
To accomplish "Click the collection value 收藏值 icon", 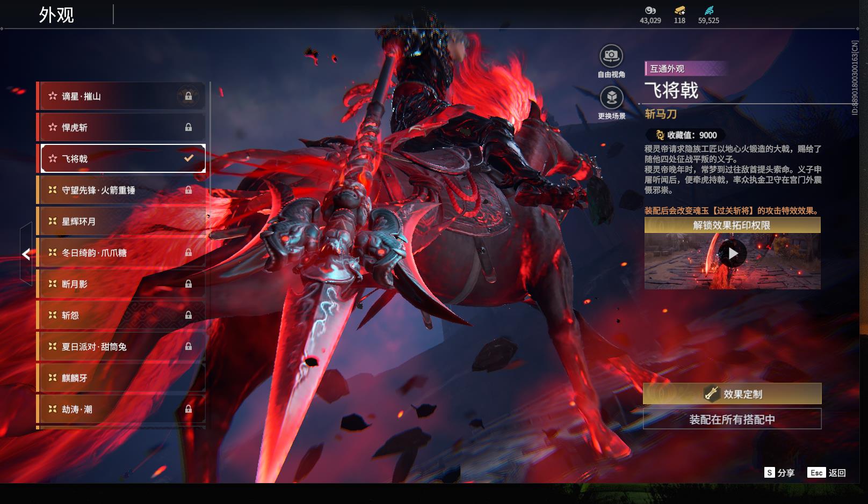I will (660, 135).
